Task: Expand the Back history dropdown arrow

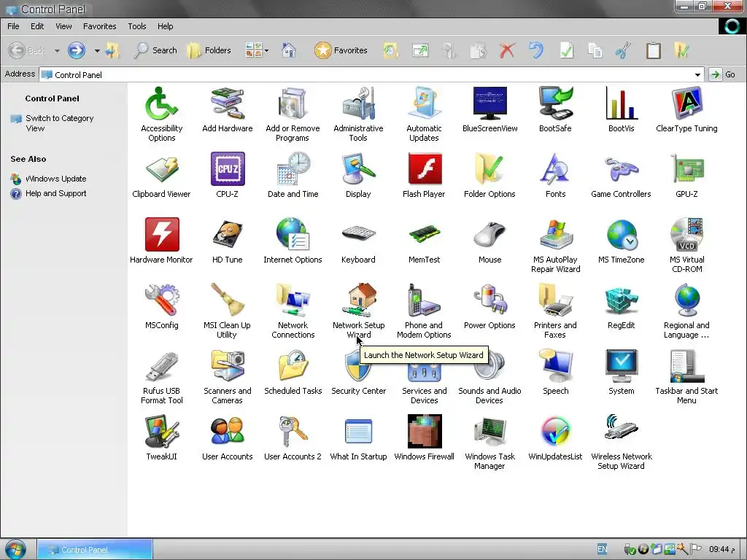Action: click(x=57, y=50)
